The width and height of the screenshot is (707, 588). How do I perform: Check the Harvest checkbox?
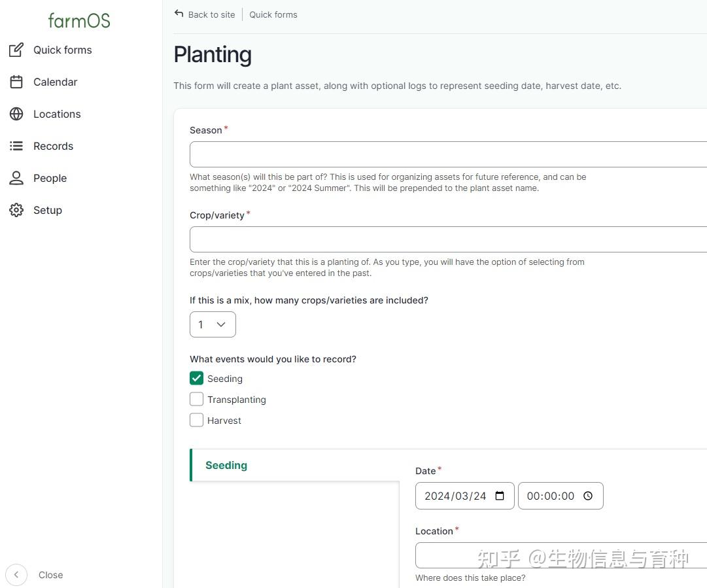coord(197,420)
